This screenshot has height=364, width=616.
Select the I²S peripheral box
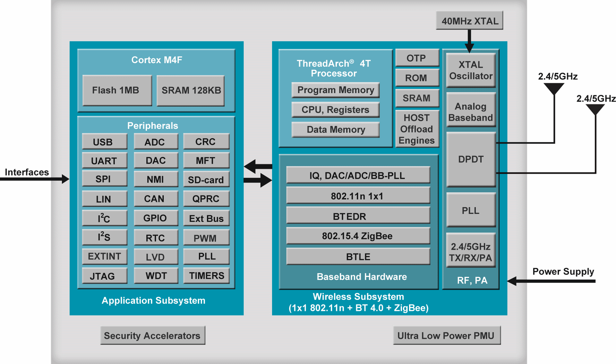[105, 238]
